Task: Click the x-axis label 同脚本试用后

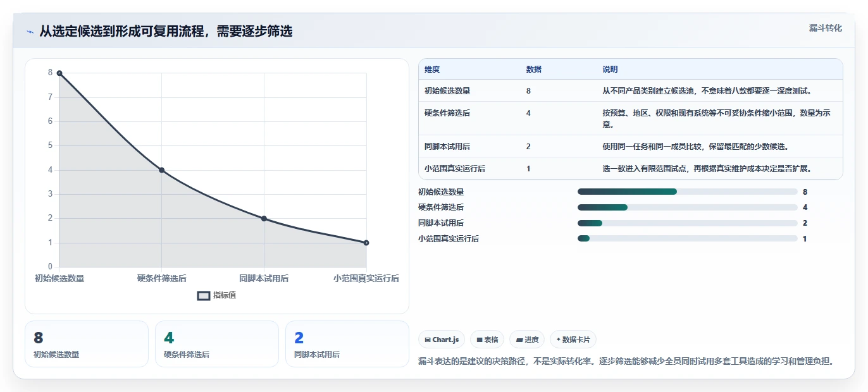Action: pos(264,278)
